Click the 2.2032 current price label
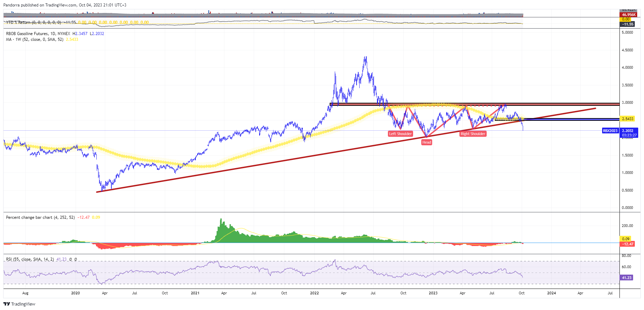Screen dimensions: 644x310 tap(628, 131)
